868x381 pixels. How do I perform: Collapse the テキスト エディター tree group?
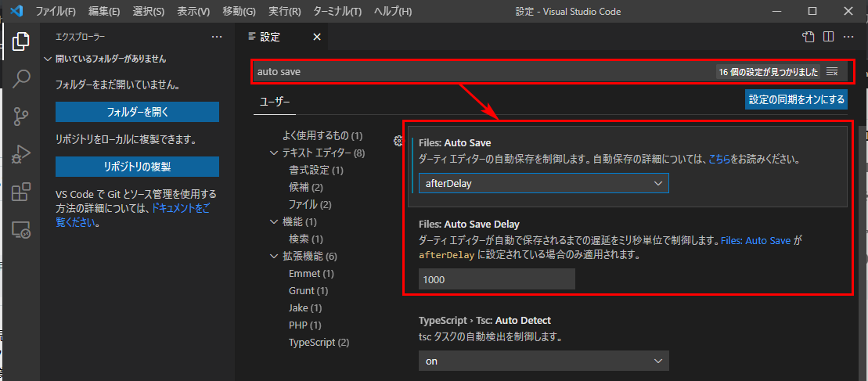pyautogui.click(x=273, y=153)
